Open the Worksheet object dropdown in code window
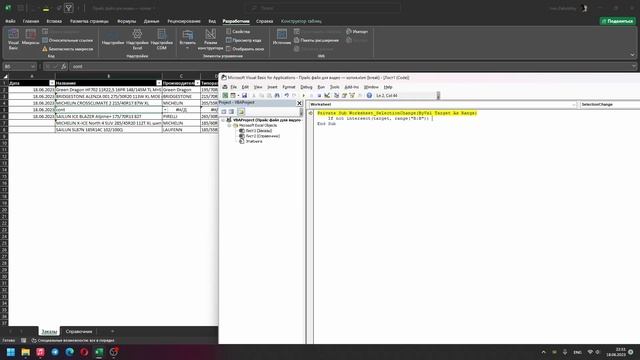This screenshot has width=640, height=360. pos(574,105)
